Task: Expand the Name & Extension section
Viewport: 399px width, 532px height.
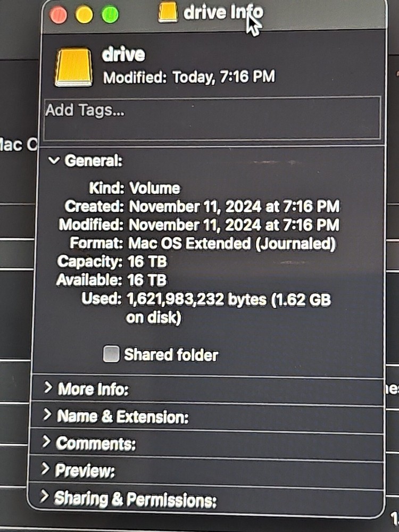Action: click(x=48, y=414)
